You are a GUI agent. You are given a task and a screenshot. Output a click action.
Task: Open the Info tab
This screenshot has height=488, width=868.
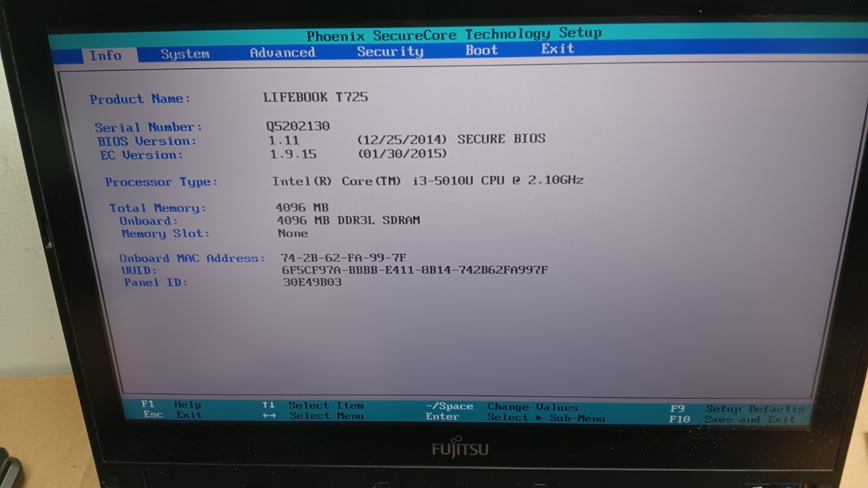coord(106,55)
